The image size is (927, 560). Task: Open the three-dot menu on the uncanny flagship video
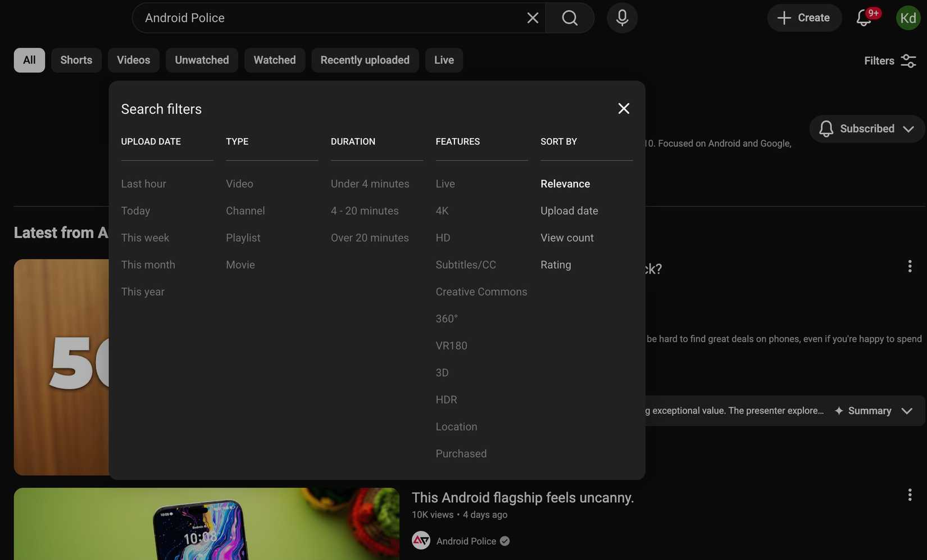pos(910,494)
